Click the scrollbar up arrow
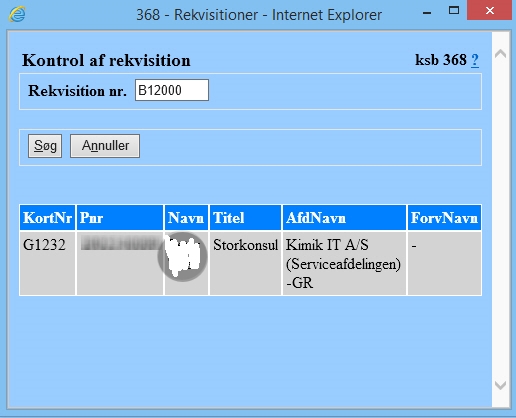Screen dimensions: 516x418 pos(501,54)
